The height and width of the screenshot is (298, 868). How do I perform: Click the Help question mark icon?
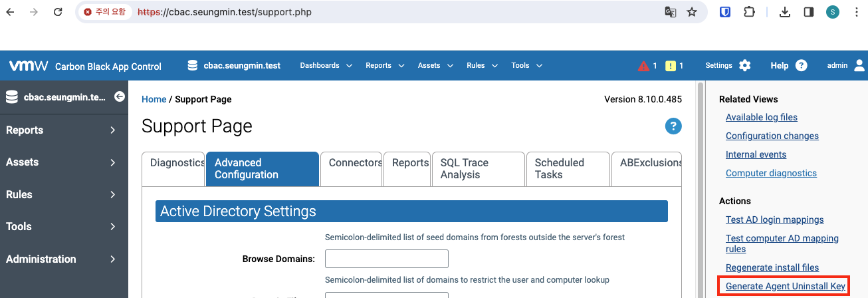(802, 65)
